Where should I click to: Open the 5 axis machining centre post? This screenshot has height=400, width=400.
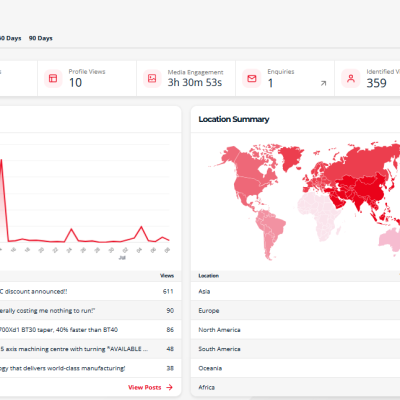point(91,349)
